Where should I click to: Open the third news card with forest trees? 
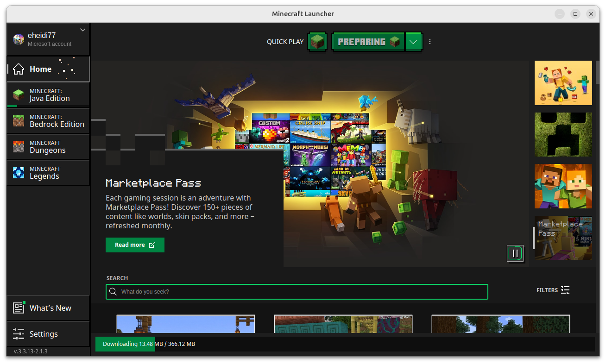click(x=501, y=324)
